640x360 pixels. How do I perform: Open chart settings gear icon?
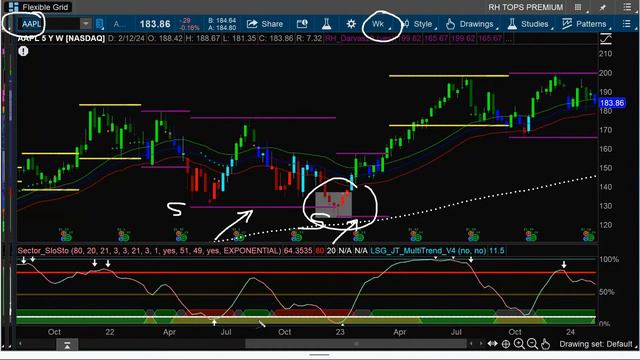pos(351,24)
